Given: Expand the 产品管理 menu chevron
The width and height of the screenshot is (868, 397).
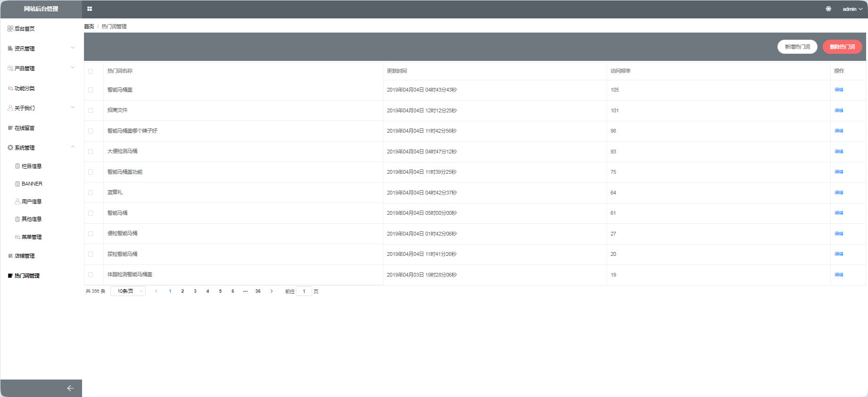Looking at the screenshot, I should [x=73, y=68].
